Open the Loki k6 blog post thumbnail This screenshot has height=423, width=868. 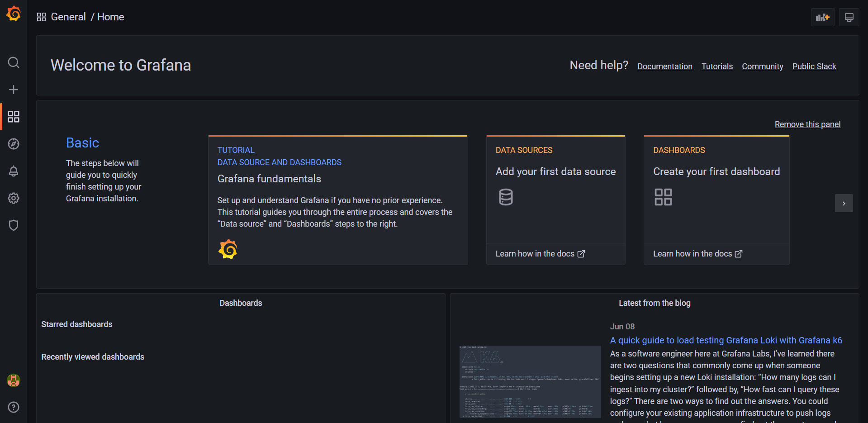pyautogui.click(x=530, y=381)
